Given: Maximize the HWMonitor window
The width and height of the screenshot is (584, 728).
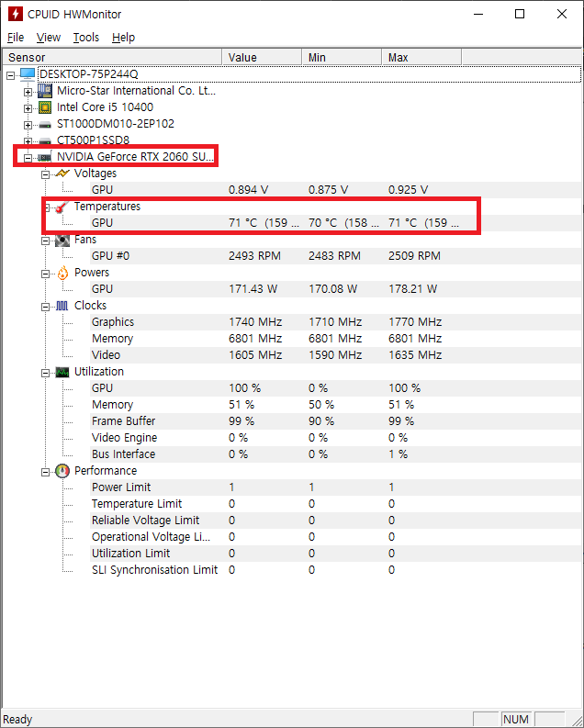Looking at the screenshot, I should [520, 14].
